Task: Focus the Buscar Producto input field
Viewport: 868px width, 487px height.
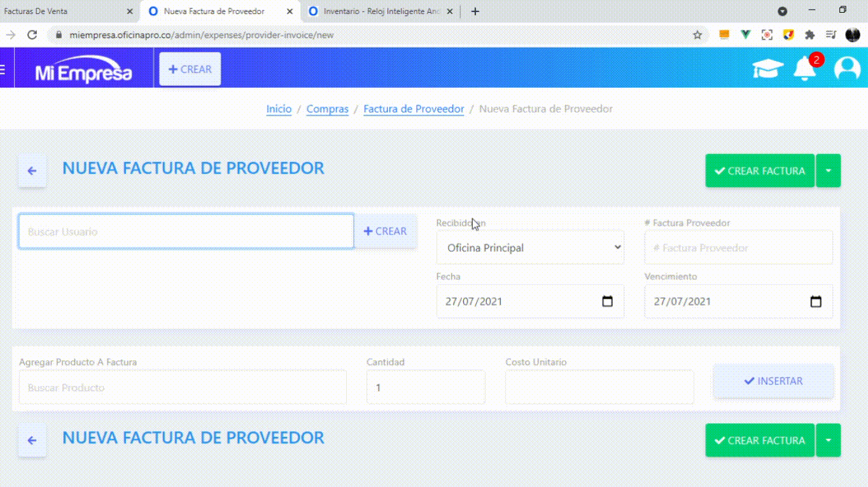Action: tap(183, 387)
